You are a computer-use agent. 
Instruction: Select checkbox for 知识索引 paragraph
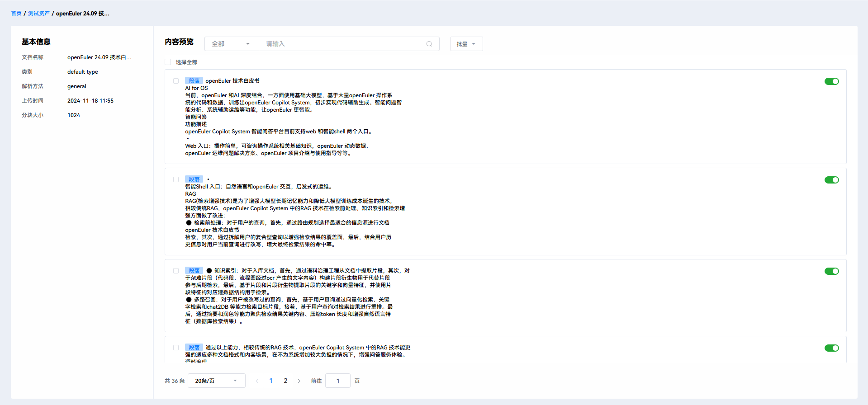point(176,271)
